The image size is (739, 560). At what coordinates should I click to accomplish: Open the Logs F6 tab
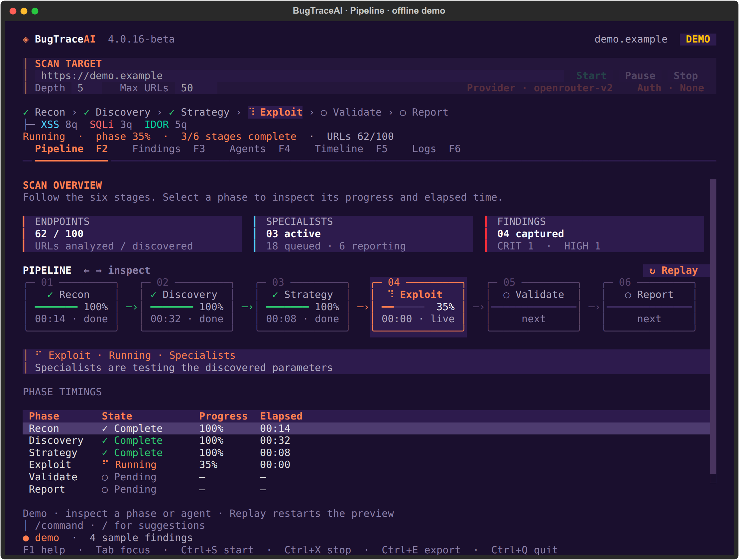pos(436,149)
